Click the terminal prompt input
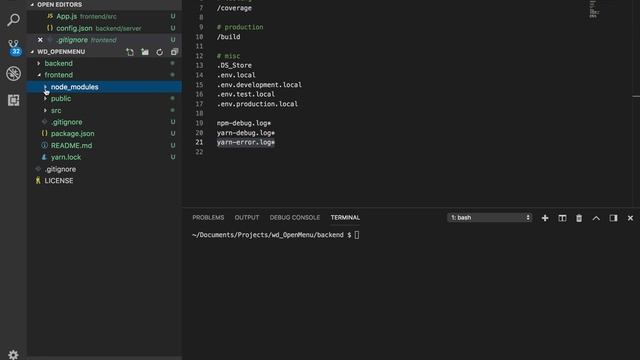The height and width of the screenshot is (360, 640). click(357, 235)
